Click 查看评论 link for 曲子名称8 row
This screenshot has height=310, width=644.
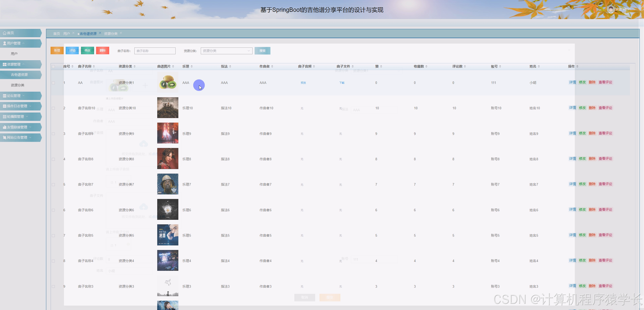pos(605,159)
